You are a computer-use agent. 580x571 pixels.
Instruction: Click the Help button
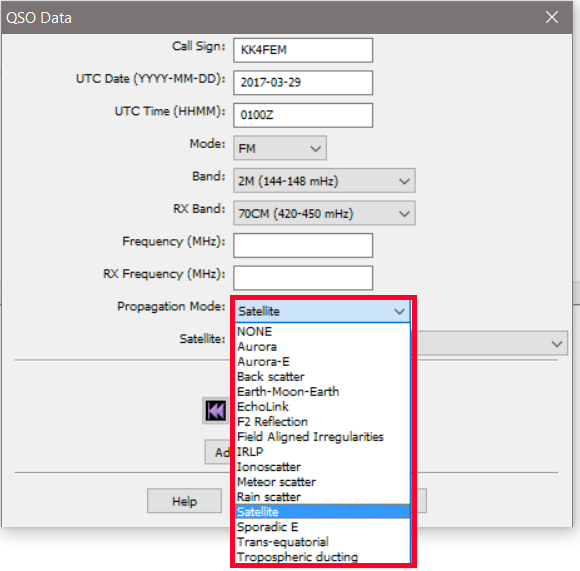[184, 501]
